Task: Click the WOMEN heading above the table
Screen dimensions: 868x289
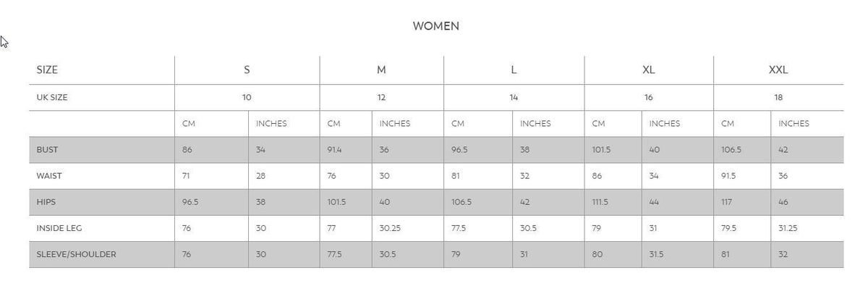Action: click(435, 26)
